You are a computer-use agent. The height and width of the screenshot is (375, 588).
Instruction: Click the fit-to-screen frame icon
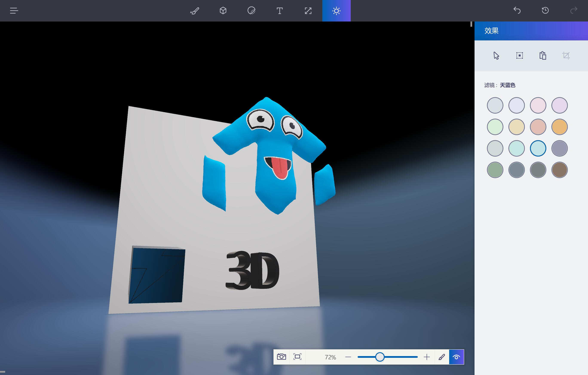(297, 357)
